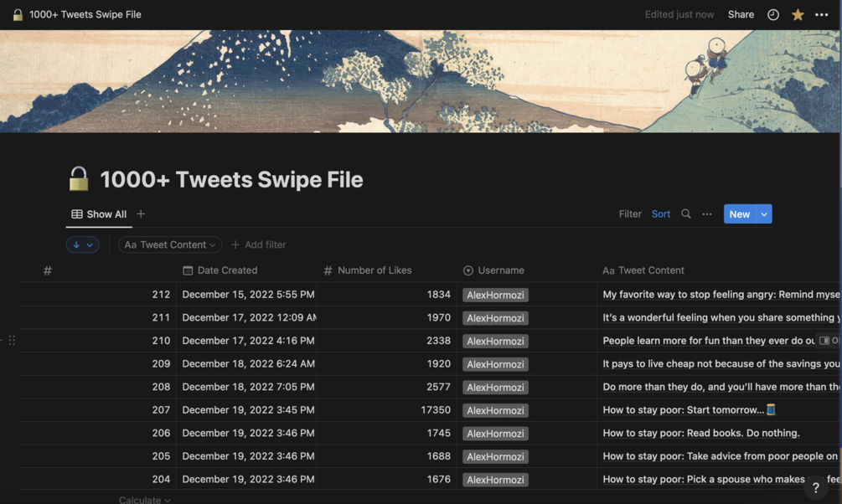
Task: Expand the New button dropdown arrow
Action: pyautogui.click(x=764, y=214)
